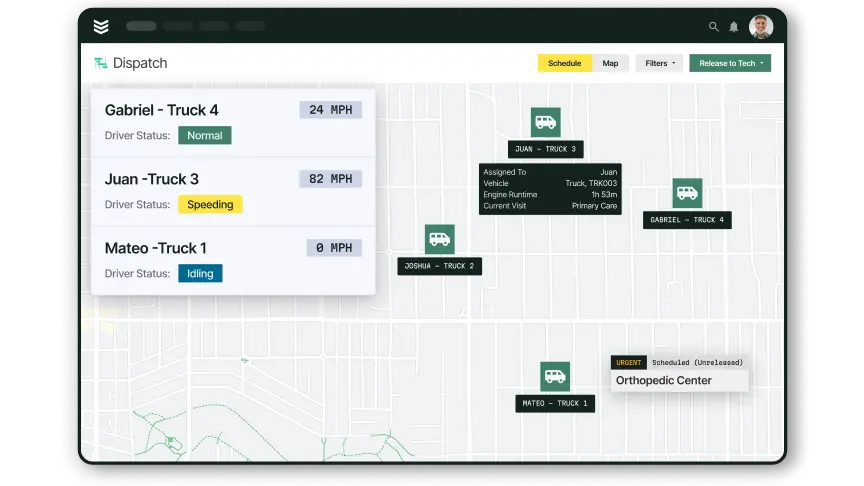The width and height of the screenshot is (864, 486).
Task: Select Mateo Truck 1 van marker
Action: point(555,376)
